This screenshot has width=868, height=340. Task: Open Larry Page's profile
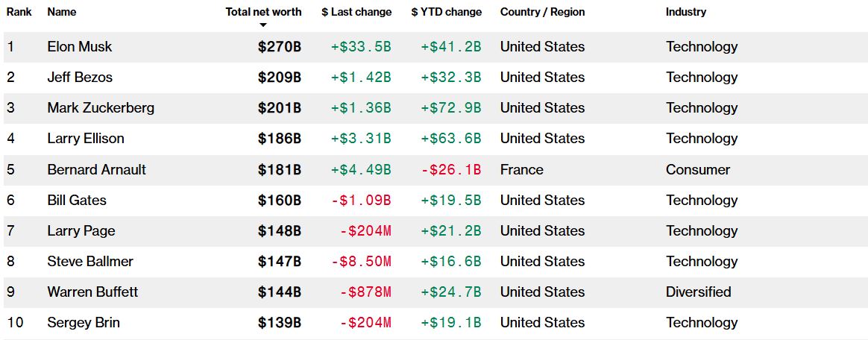[x=81, y=231]
